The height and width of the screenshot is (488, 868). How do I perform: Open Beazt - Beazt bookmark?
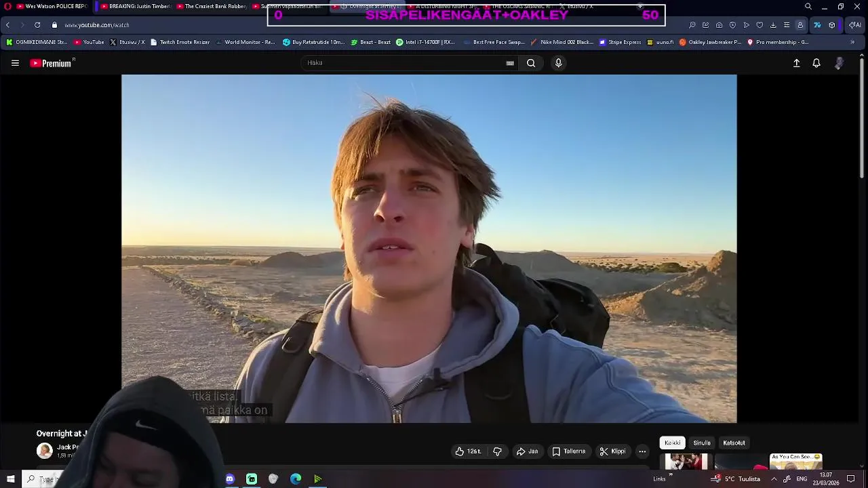371,42
